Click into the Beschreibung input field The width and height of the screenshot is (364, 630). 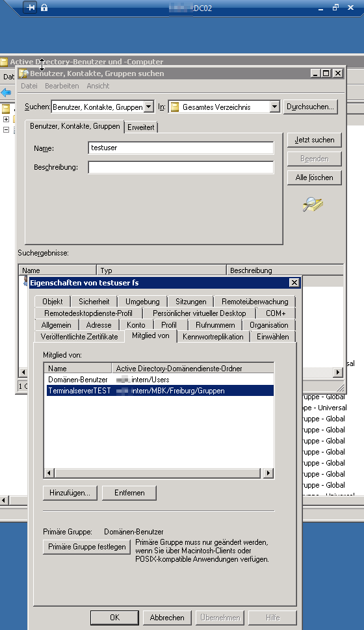(181, 167)
